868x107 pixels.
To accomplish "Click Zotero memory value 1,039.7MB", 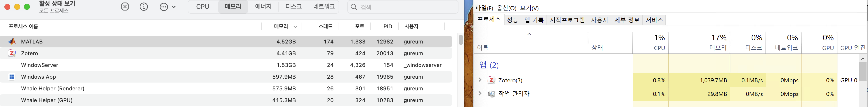I will click(x=713, y=80).
